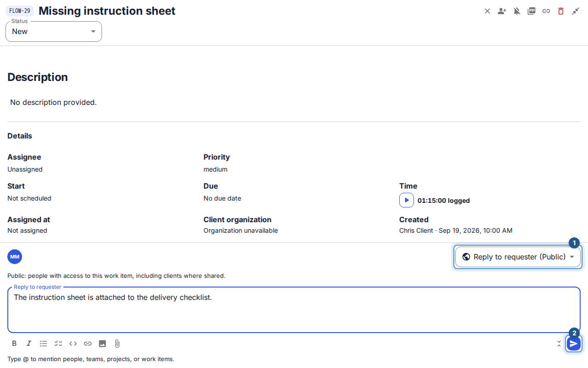Click the FLOW-29 identifier badge
Image resolution: width=588 pixels, height=368 pixels.
20,11
